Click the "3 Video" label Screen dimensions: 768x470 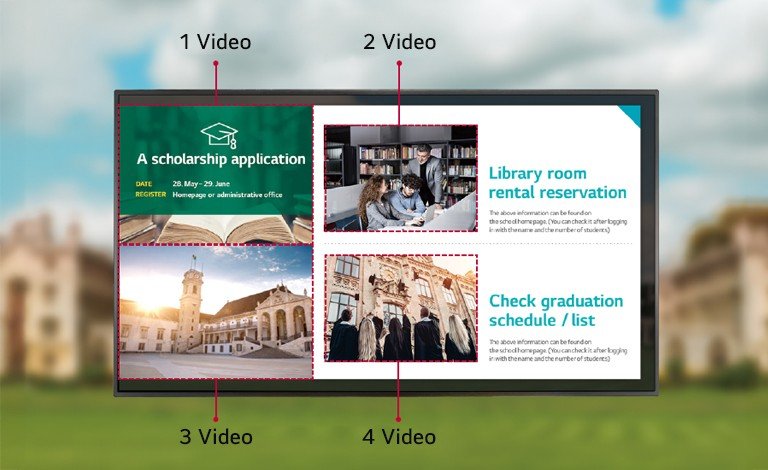point(215,437)
